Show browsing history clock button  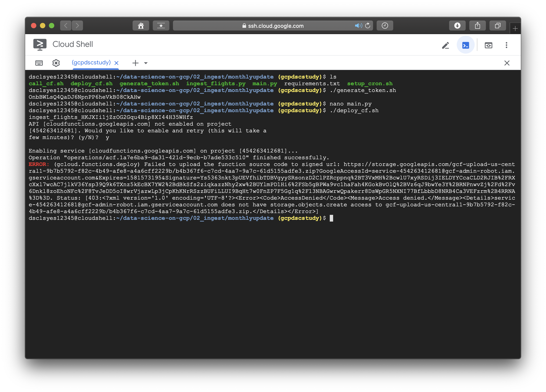[x=385, y=26]
